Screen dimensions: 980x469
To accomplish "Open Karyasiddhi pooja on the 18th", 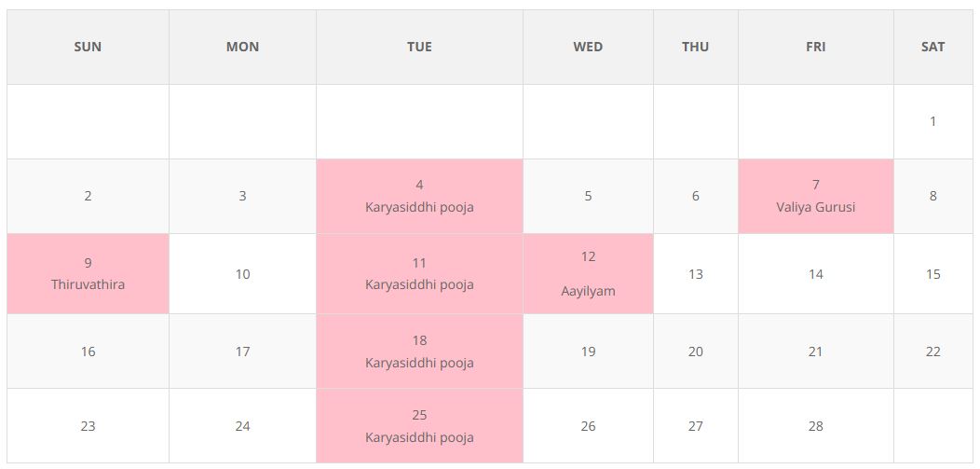I will [419, 363].
